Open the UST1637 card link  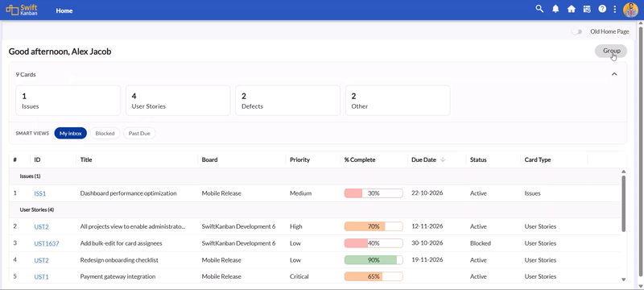[47, 243]
